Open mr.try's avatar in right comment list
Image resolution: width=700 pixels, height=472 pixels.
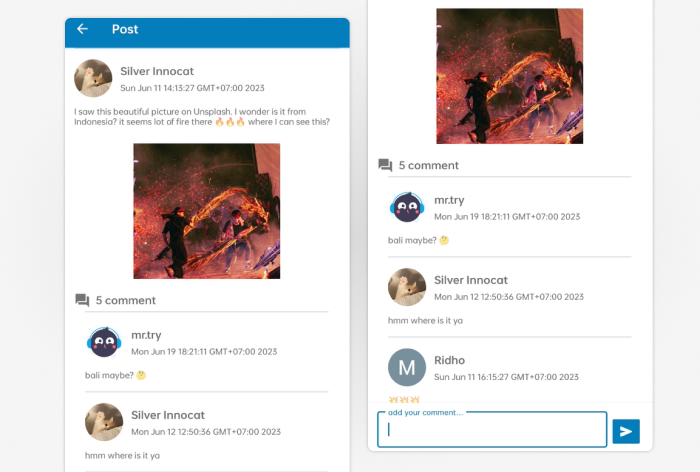(407, 207)
